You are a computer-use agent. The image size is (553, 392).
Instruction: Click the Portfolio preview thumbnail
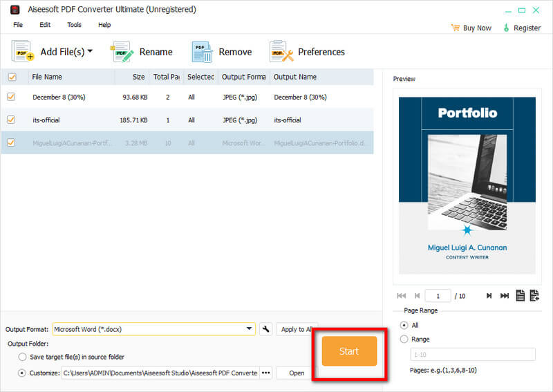[x=467, y=185]
